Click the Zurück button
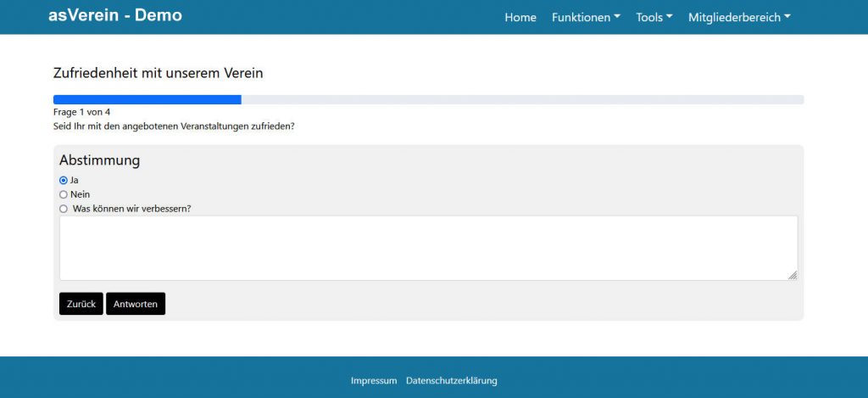This screenshot has width=868, height=398. click(81, 304)
